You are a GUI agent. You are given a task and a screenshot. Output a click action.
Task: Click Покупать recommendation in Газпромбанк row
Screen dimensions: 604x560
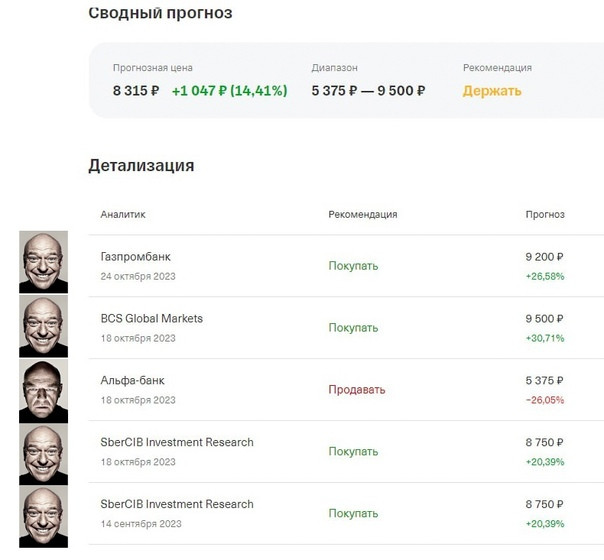353,266
